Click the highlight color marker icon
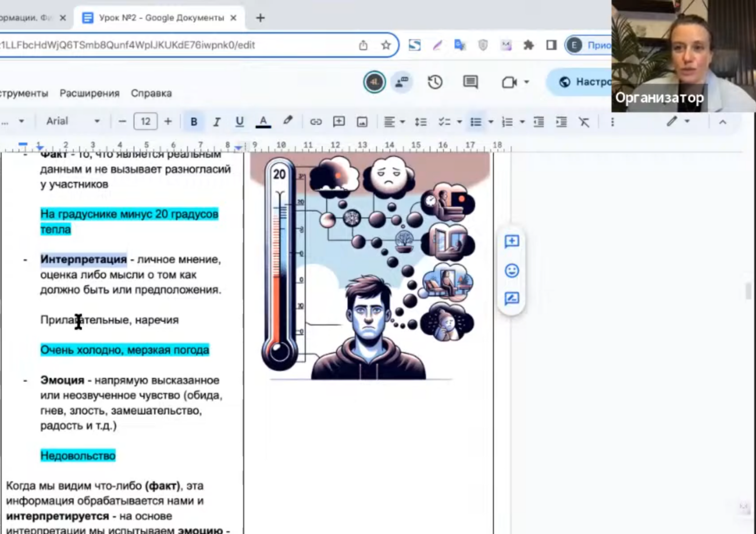 point(288,121)
